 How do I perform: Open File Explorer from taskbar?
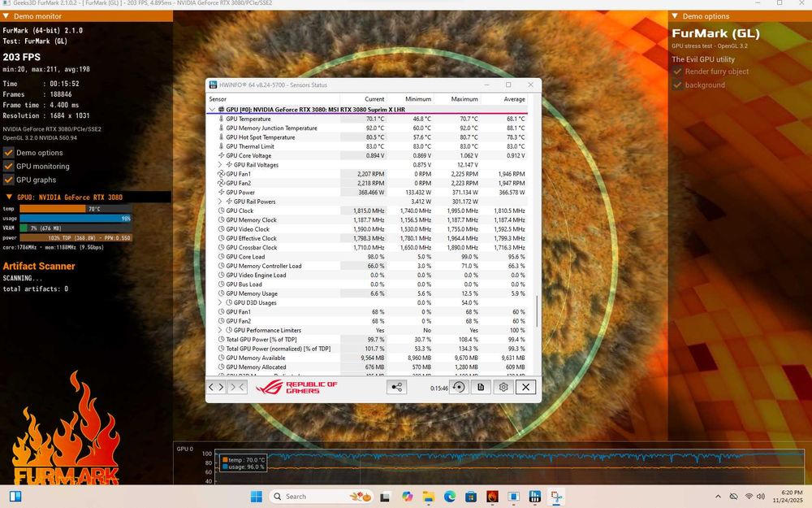click(x=429, y=497)
